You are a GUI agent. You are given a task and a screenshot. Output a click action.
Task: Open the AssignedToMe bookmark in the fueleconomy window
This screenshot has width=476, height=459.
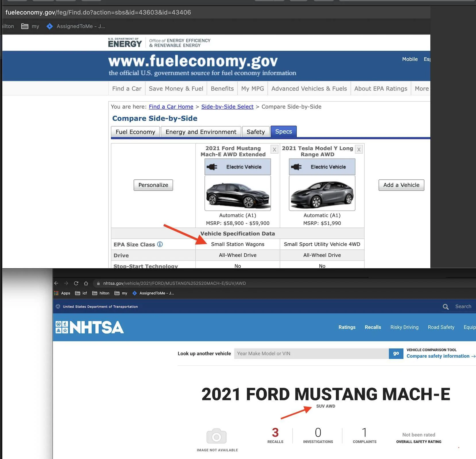[76, 26]
